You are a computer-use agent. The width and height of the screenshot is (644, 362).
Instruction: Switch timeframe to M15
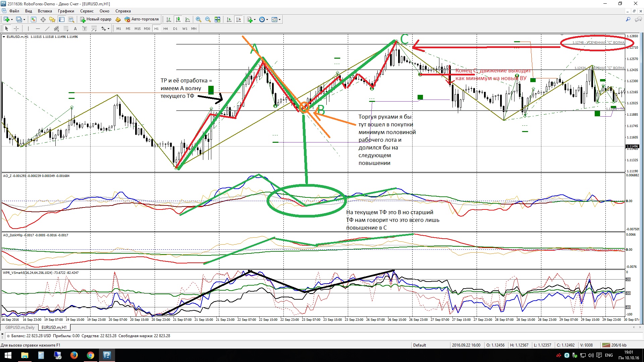click(x=138, y=28)
